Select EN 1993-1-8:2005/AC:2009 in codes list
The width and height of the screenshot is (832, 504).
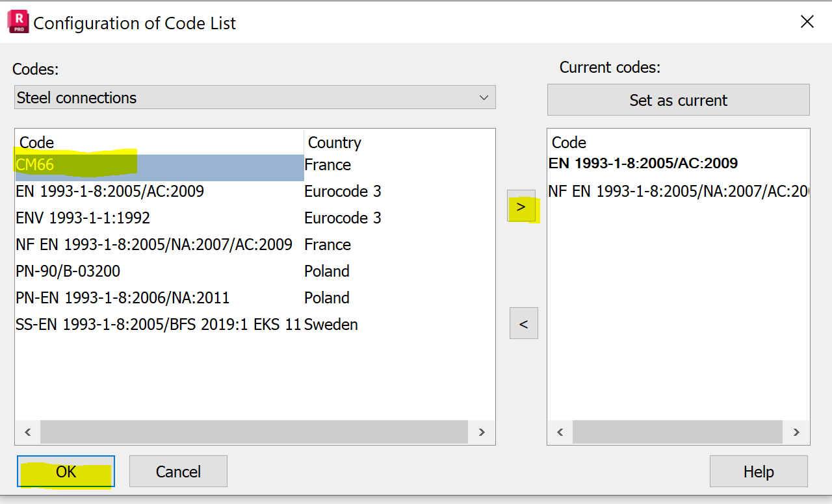[x=110, y=192]
